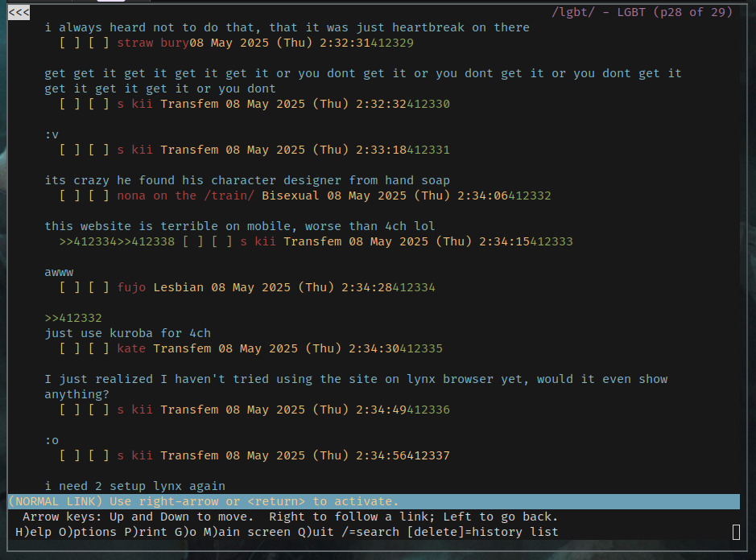Toggle second checkbox beside fujo Lesbian
Image resolution: width=756 pixels, height=560 pixels.
(x=99, y=288)
